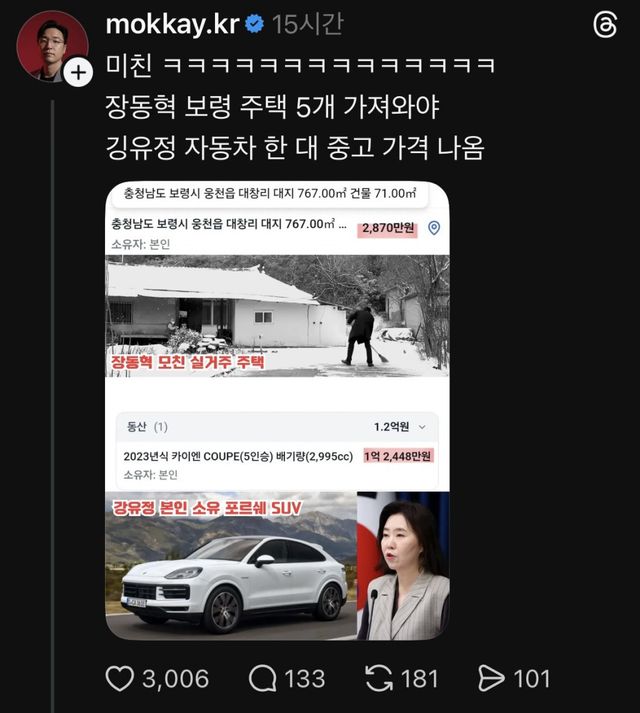Select the 1억 2,448만원 price label
This screenshot has width=640, height=713.
[x=398, y=456]
